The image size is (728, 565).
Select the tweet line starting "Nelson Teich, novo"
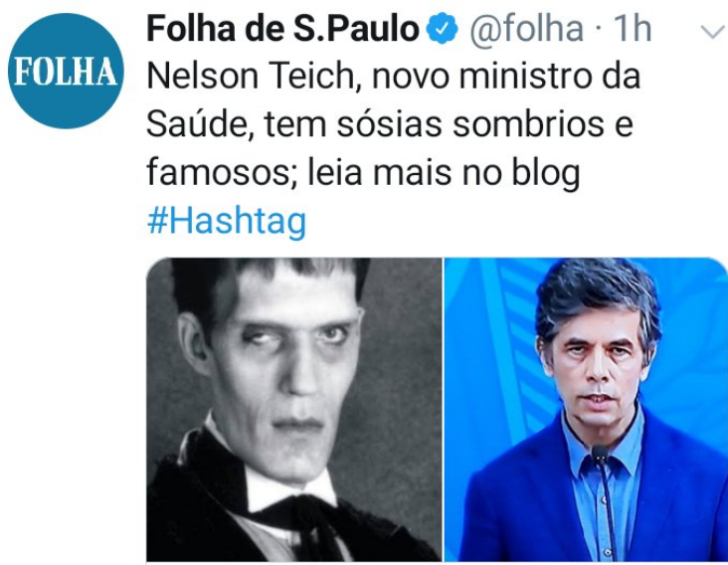(394, 77)
